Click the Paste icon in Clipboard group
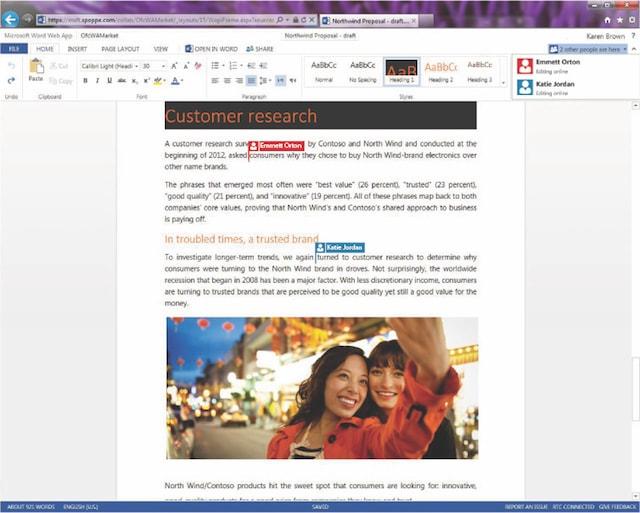The image size is (640, 513). (36, 68)
